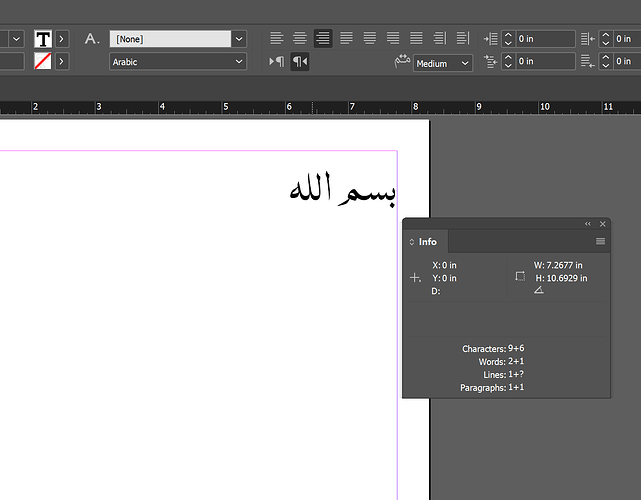Expand stroke color options chevron
The width and height of the screenshot is (641, 500).
point(62,61)
